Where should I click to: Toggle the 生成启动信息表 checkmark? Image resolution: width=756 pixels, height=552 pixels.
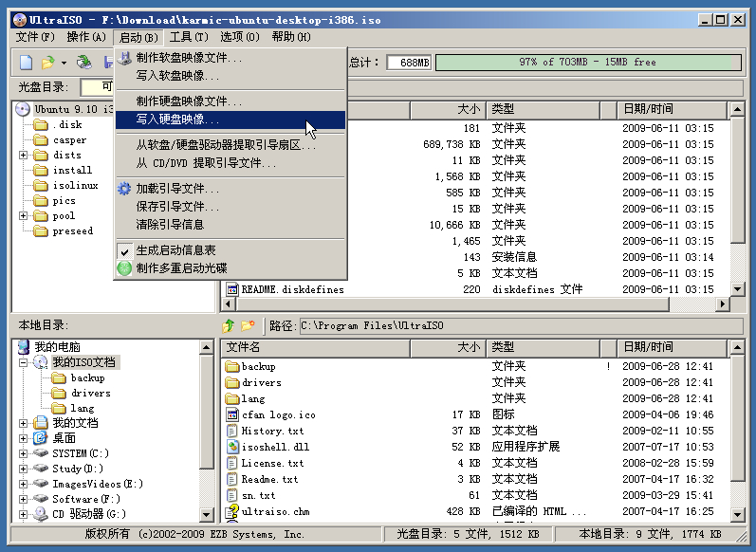124,250
